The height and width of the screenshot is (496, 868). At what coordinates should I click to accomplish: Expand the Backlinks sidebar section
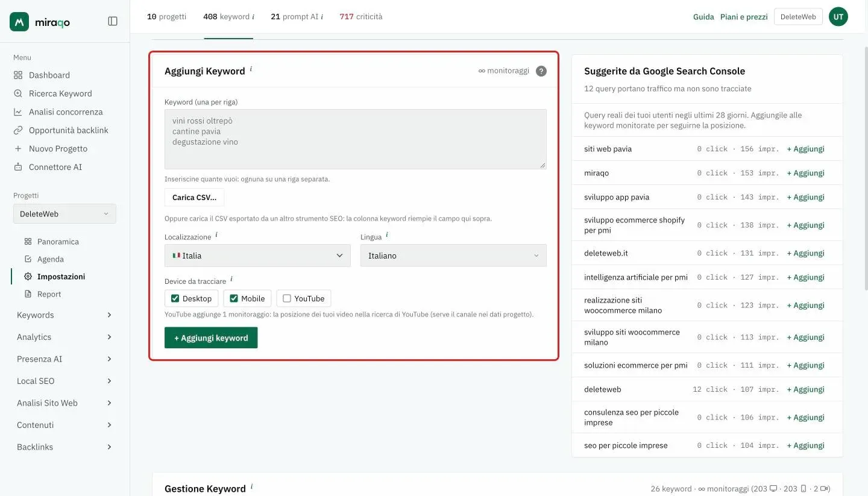64,447
